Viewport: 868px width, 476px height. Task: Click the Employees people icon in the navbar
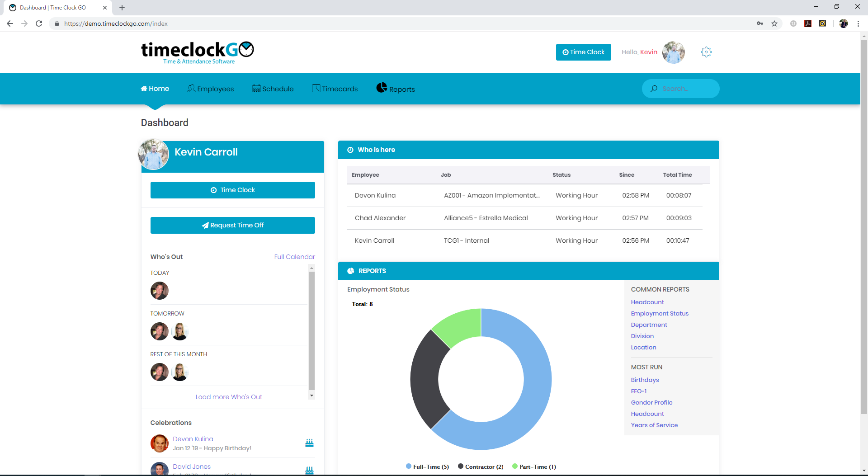point(191,88)
